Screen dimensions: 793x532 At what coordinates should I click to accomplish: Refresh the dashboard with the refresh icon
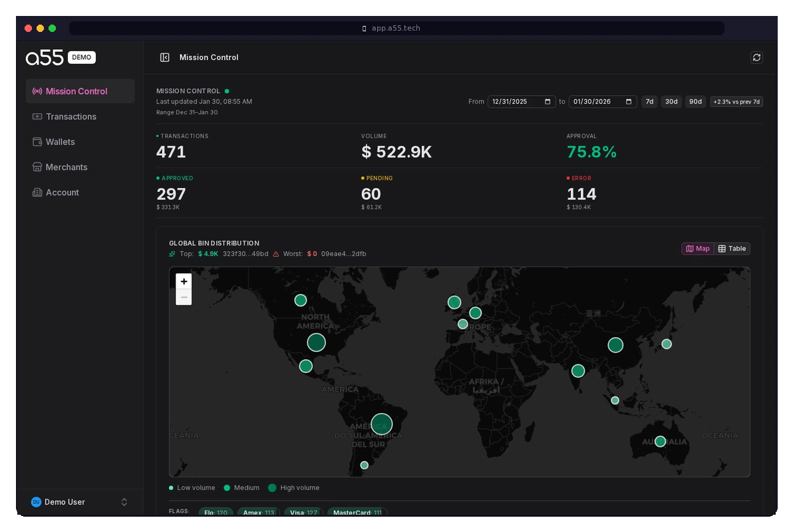point(756,57)
